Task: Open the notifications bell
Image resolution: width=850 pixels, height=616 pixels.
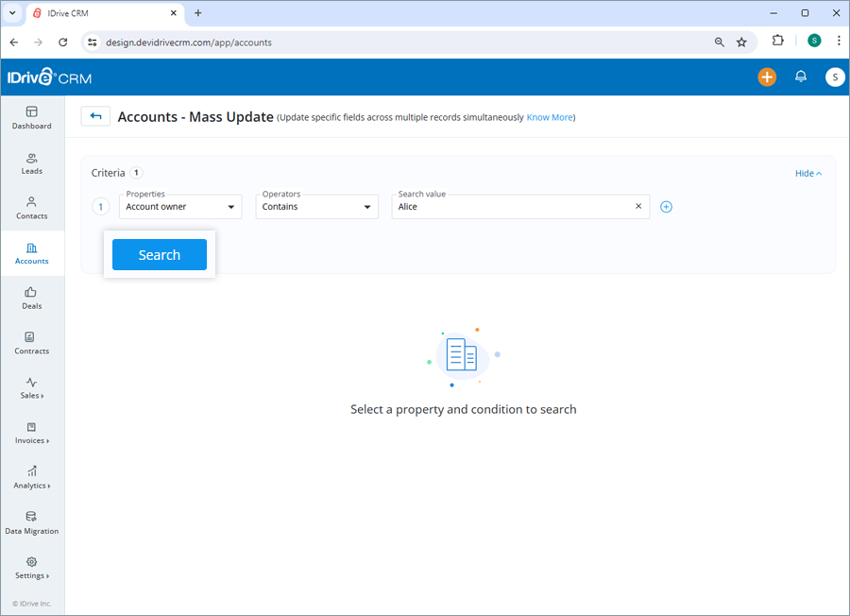Action: 801,77
